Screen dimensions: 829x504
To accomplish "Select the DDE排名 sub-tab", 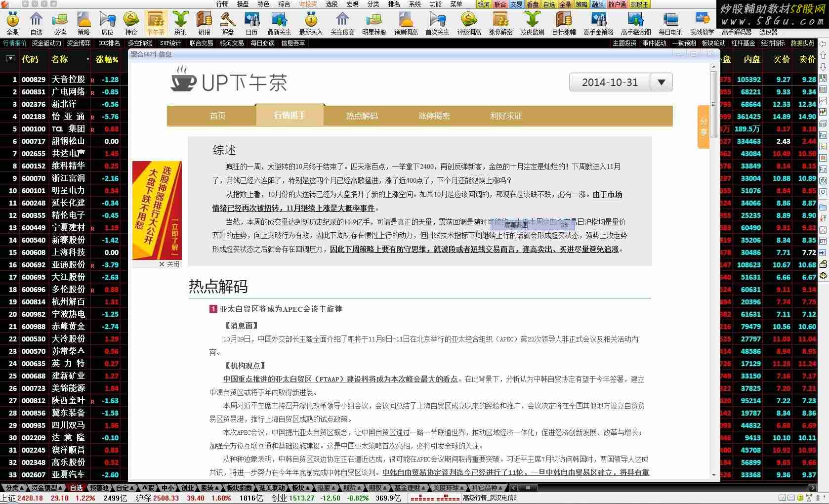I will (109, 43).
